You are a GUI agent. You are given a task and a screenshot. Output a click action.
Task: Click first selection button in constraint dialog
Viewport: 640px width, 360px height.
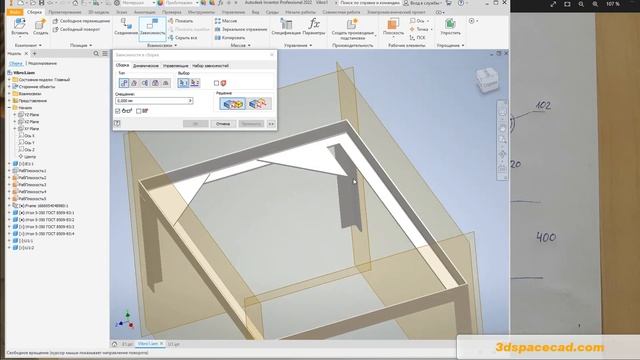(x=183, y=83)
